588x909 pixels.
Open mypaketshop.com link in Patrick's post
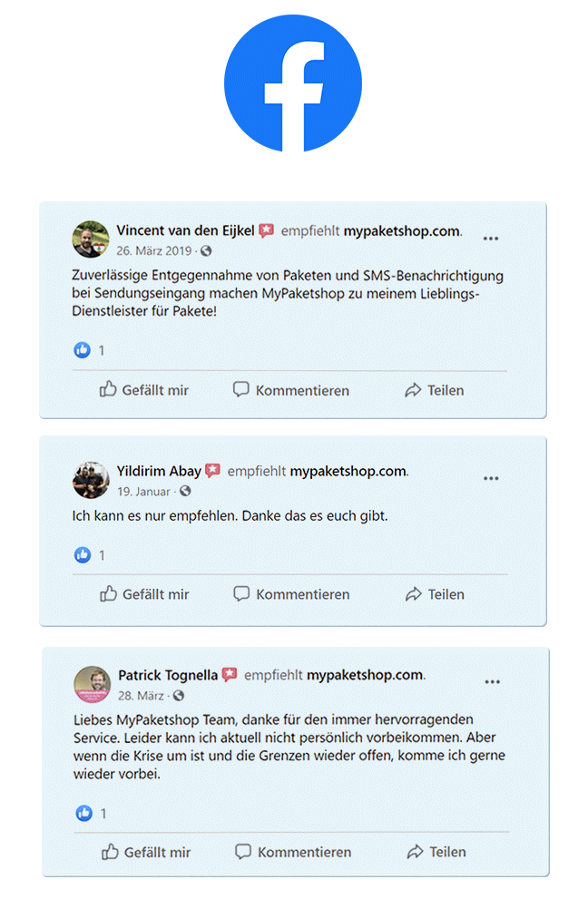click(365, 675)
